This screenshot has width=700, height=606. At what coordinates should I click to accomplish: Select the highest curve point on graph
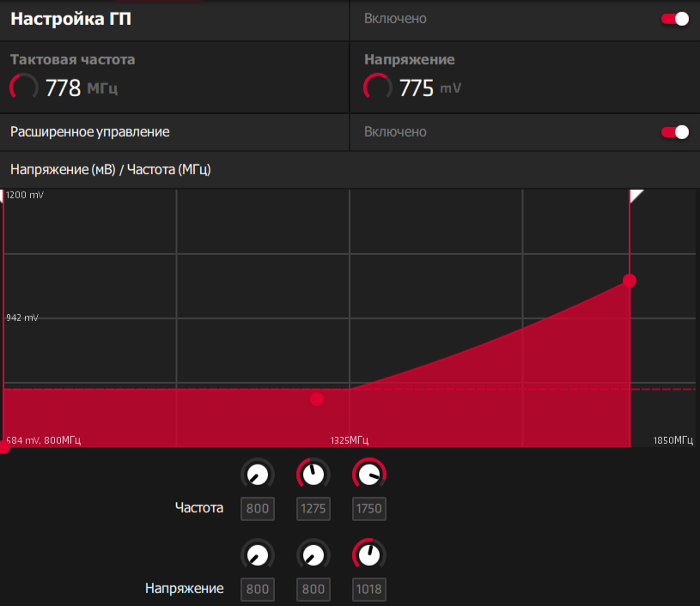630,281
